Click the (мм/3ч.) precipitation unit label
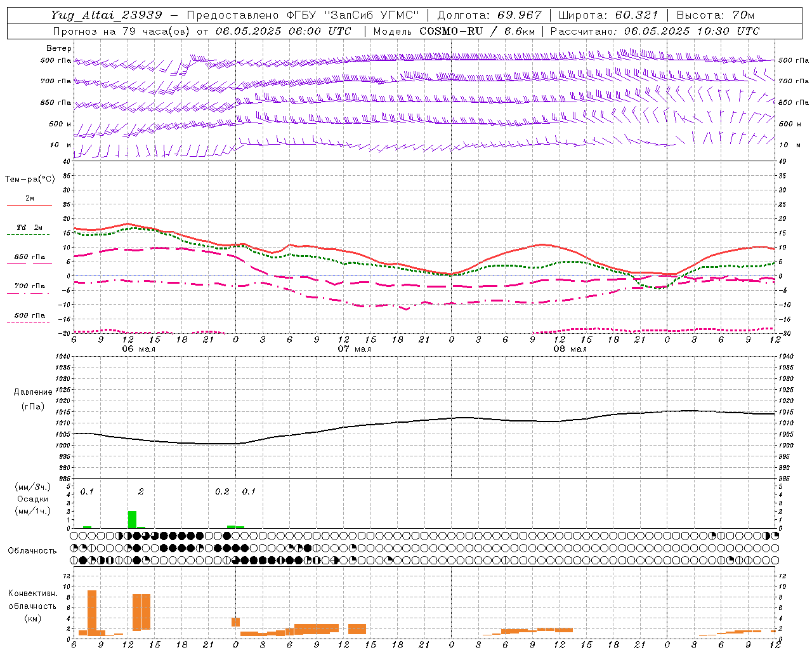 coord(32,487)
